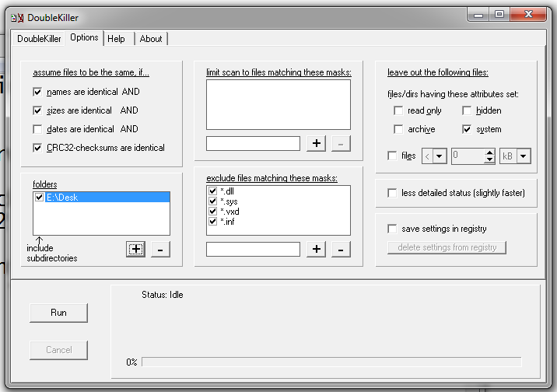Click the DoubleKiller title bar app icon
Viewport: 557px width, 392px height.
point(17,17)
